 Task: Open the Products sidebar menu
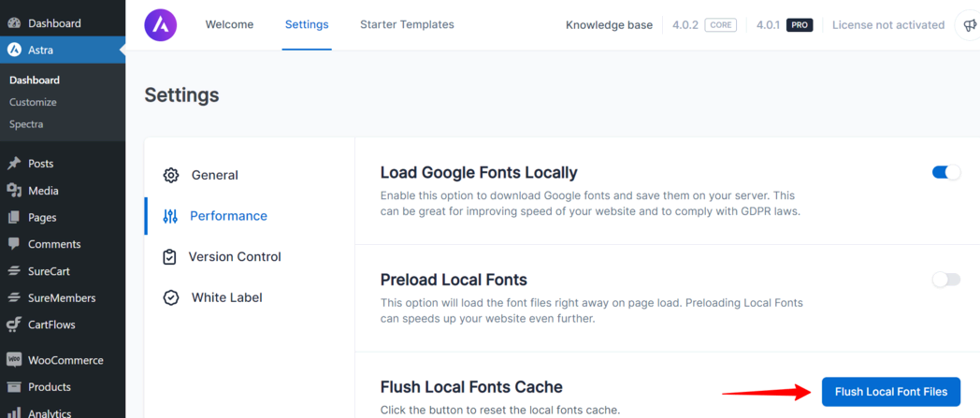49,387
